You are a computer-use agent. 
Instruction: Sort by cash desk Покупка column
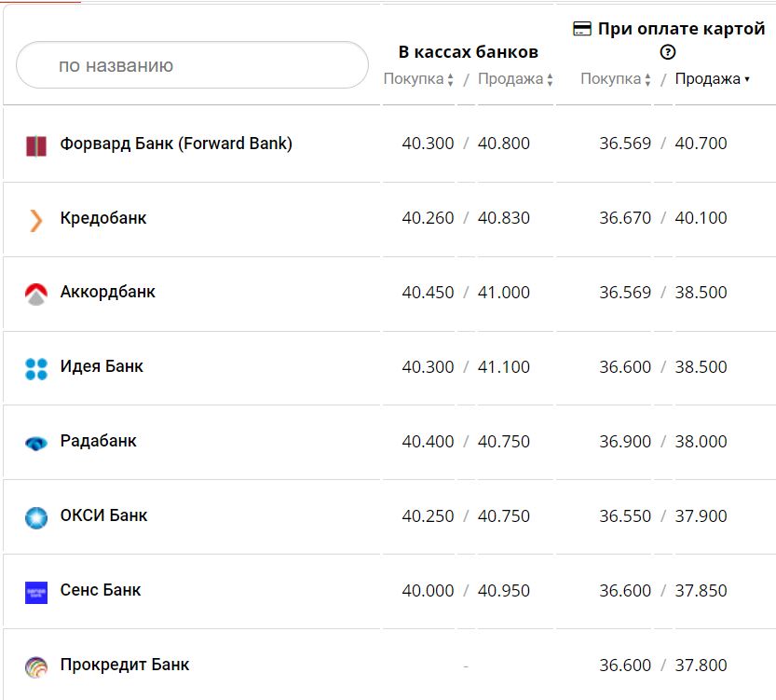point(418,79)
